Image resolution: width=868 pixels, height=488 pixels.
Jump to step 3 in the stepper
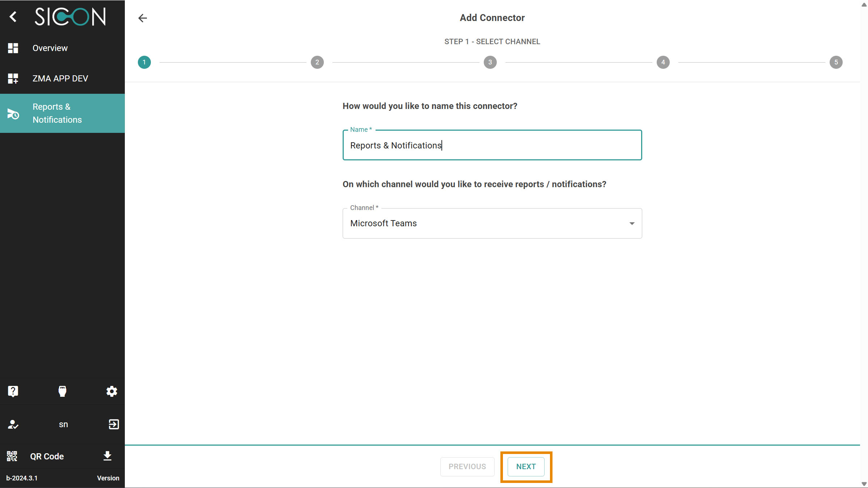pos(490,62)
